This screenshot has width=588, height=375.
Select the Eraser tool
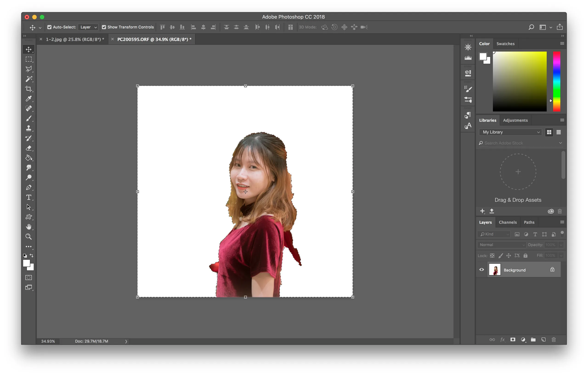(x=28, y=148)
